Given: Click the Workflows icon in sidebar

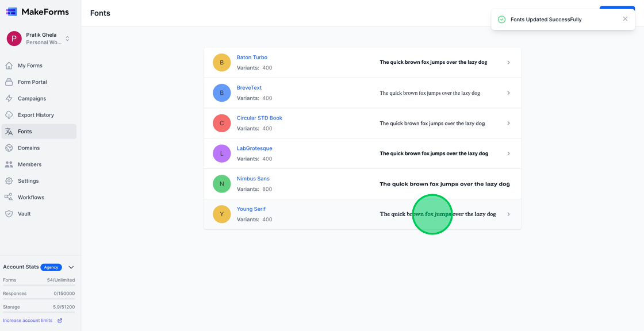Looking at the screenshot, I should click(x=9, y=197).
